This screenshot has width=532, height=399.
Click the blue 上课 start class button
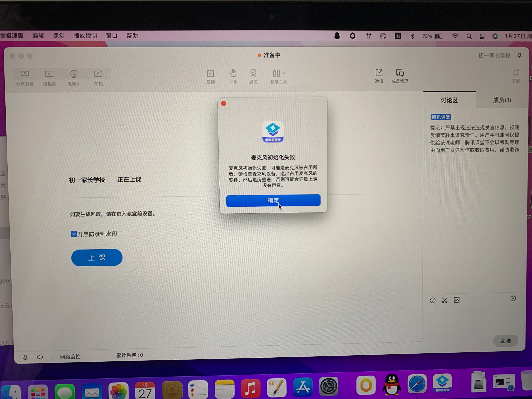click(97, 258)
